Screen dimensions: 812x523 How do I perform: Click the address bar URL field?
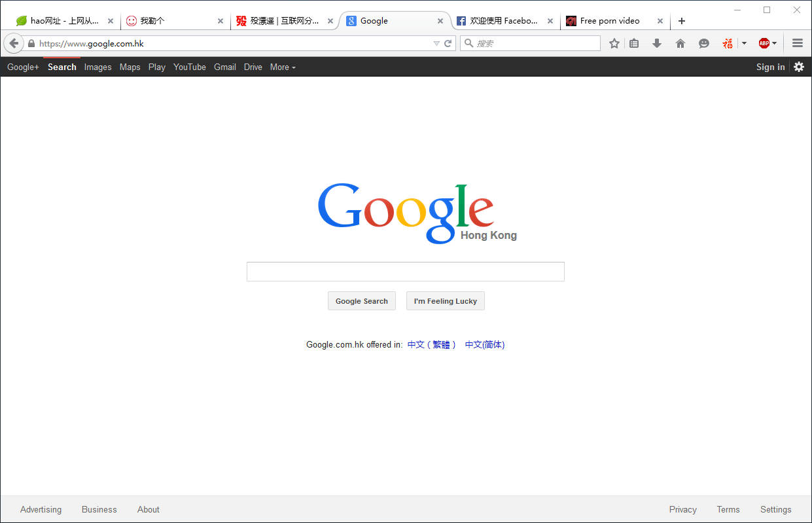[234, 44]
